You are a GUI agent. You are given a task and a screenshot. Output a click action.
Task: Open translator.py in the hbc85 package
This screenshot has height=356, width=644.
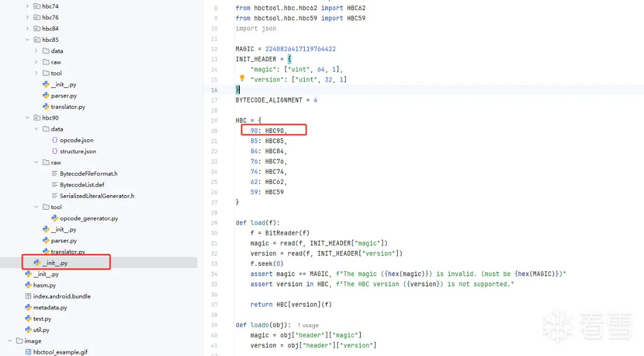pos(68,107)
